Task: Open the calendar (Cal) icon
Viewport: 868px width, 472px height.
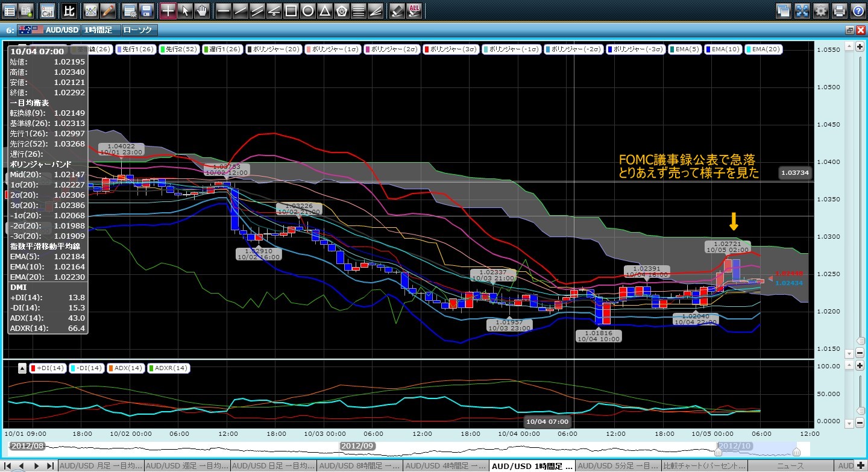Action: coord(47,10)
